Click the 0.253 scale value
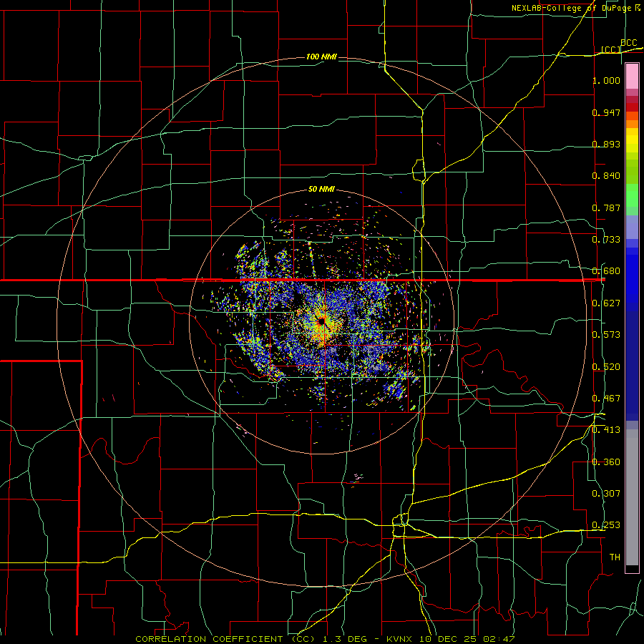This screenshot has width=644, height=644. pyautogui.click(x=606, y=525)
